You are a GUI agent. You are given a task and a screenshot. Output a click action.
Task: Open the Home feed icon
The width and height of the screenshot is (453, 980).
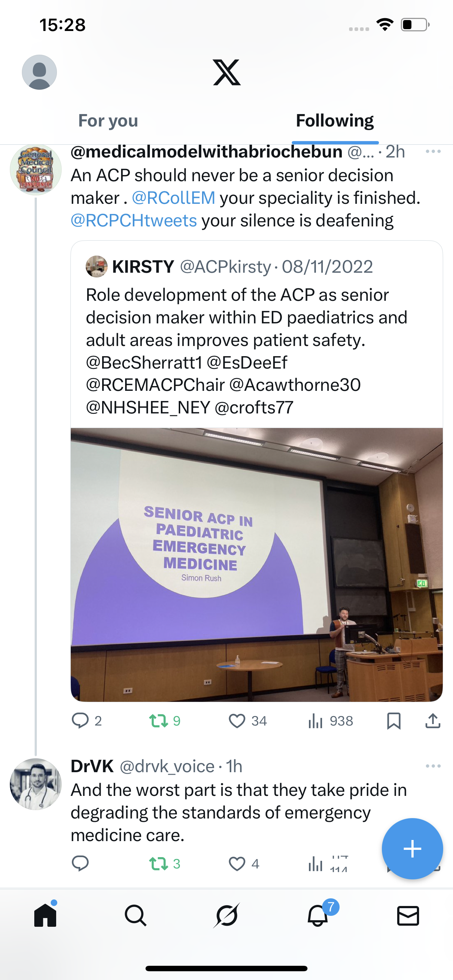click(x=45, y=915)
